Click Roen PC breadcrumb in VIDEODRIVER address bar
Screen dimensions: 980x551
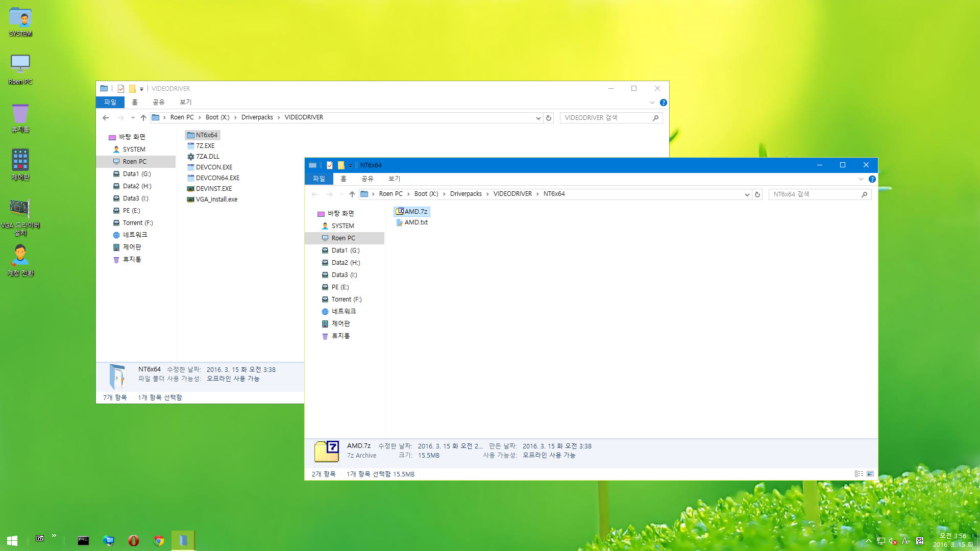pos(182,117)
